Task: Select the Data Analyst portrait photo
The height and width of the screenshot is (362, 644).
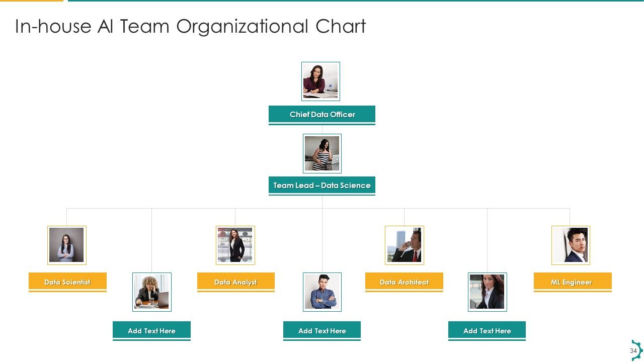Action: (235, 245)
